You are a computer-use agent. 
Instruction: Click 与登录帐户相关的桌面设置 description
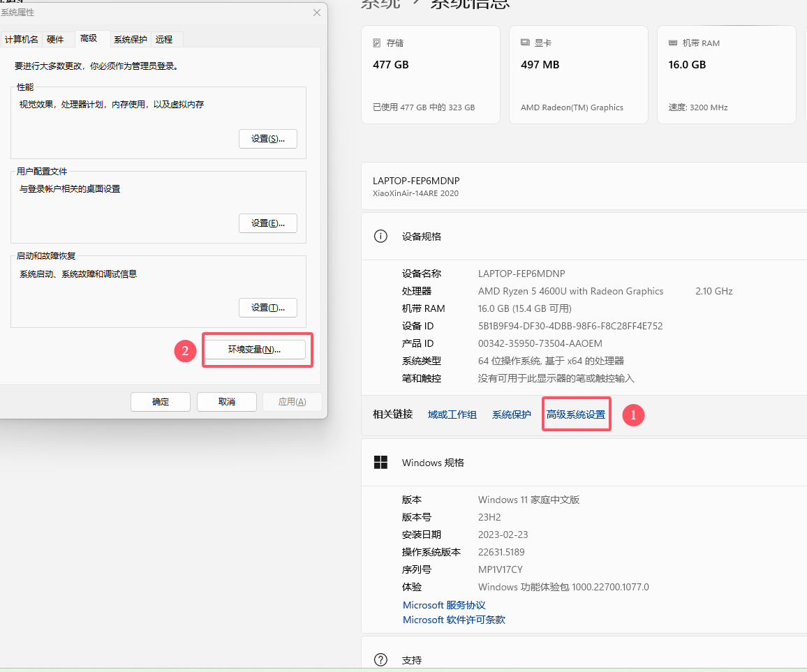coord(70,189)
